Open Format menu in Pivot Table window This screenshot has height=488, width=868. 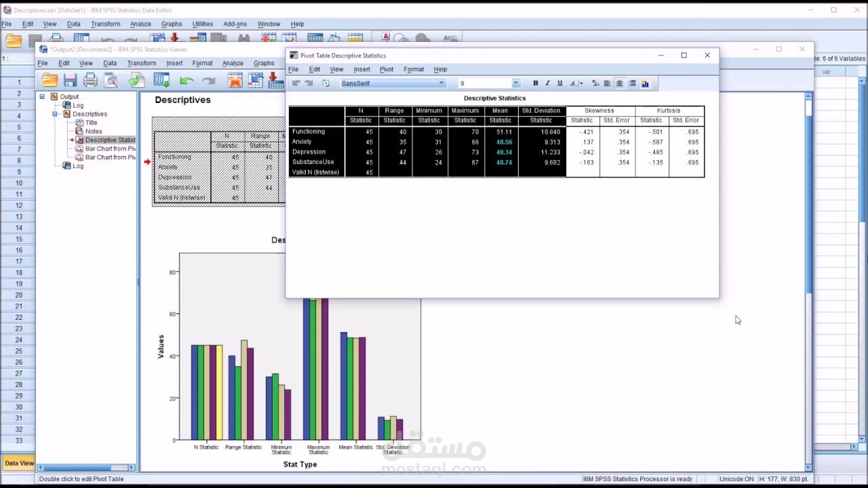tap(414, 69)
